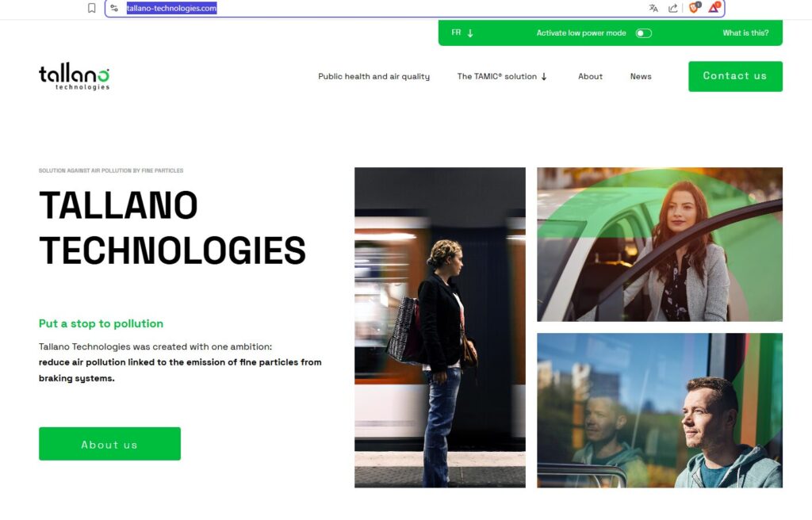This screenshot has width=812, height=520.
Task: Click the man looking out window photo
Action: pyautogui.click(x=660, y=410)
